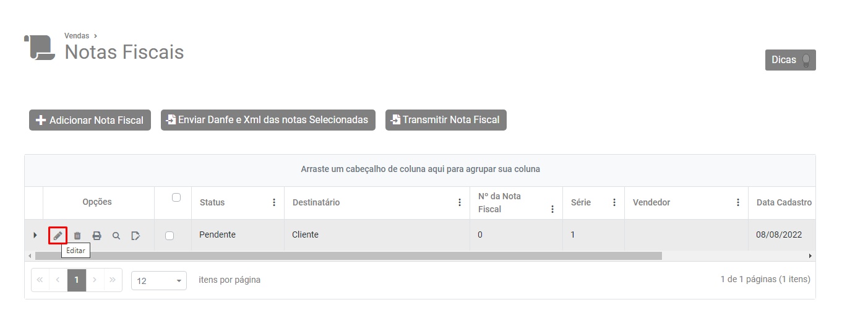Click the magnifier icon in Opções column
Image resolution: width=868 pixels, height=323 pixels.
click(x=116, y=235)
